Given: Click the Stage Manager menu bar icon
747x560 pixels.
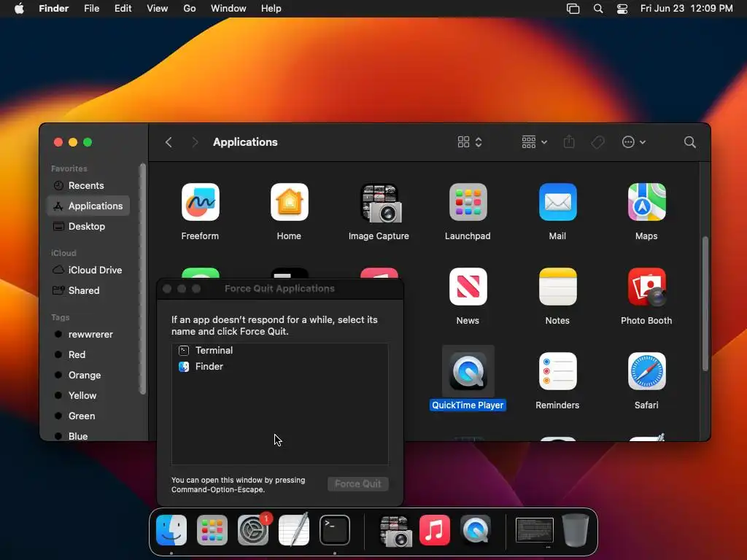Looking at the screenshot, I should (x=573, y=8).
